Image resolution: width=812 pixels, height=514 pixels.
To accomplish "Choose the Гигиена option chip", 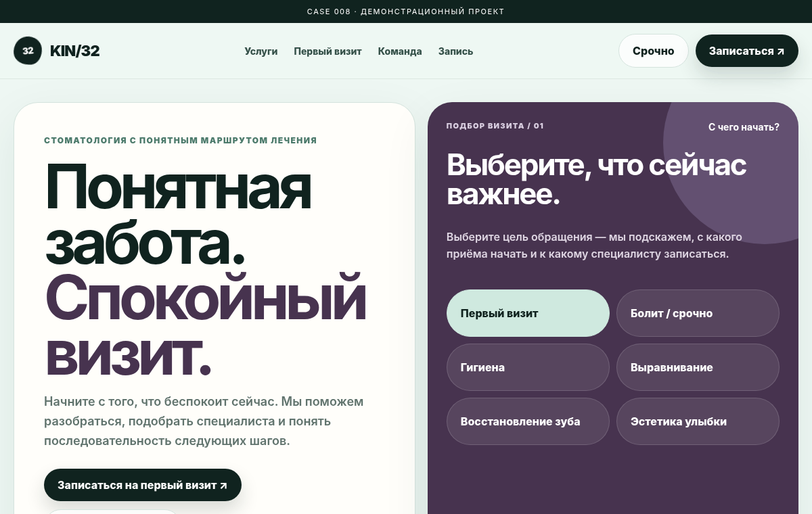I will point(528,367).
